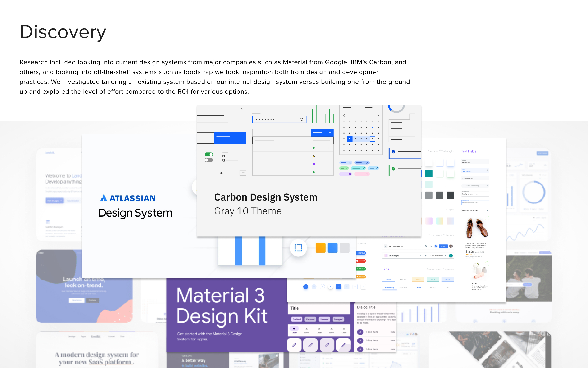Click the solid blue square plus button
Screen dimensions: 588x368
(x=339, y=287)
